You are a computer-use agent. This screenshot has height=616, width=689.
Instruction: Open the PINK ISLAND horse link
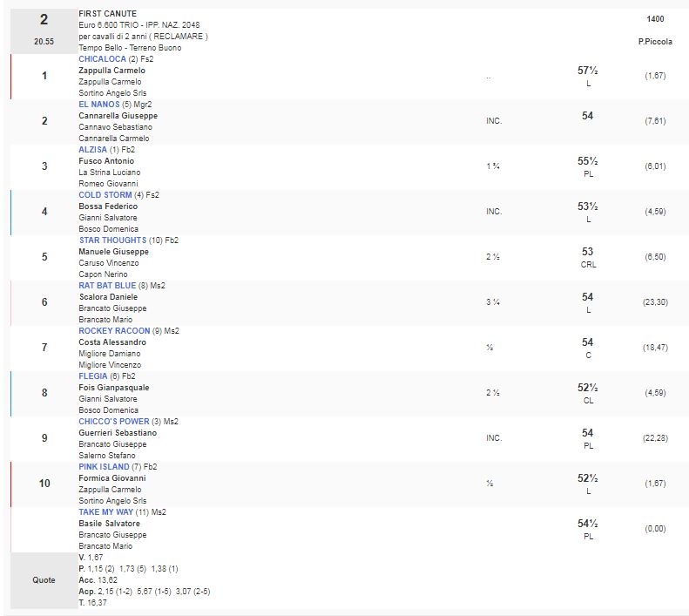pyautogui.click(x=104, y=467)
